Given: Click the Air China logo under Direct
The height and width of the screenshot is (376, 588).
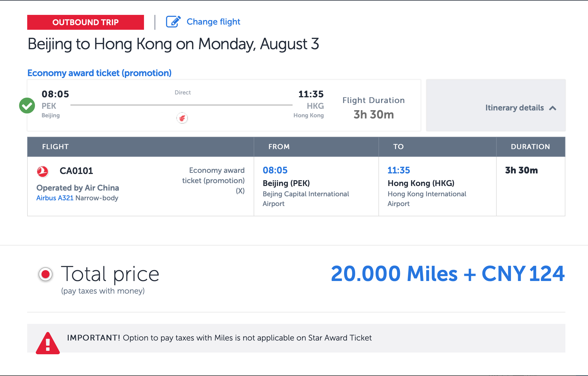Looking at the screenshot, I should click(x=182, y=118).
